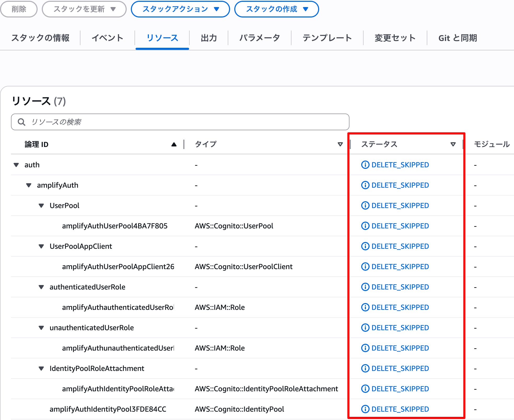Open スタックアクション dropdown menu
The image size is (514, 420).
tap(180, 9)
